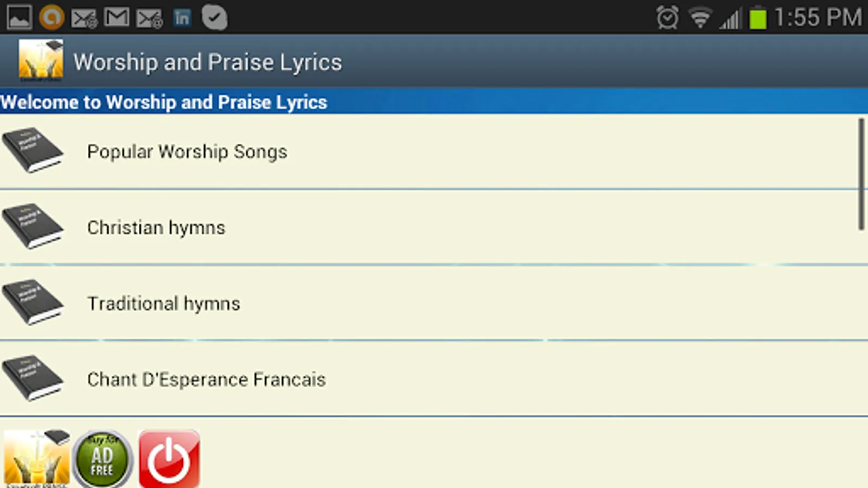Viewport: 868px width, 488px height.
Task: Tap the red power exit icon
Action: 169,459
